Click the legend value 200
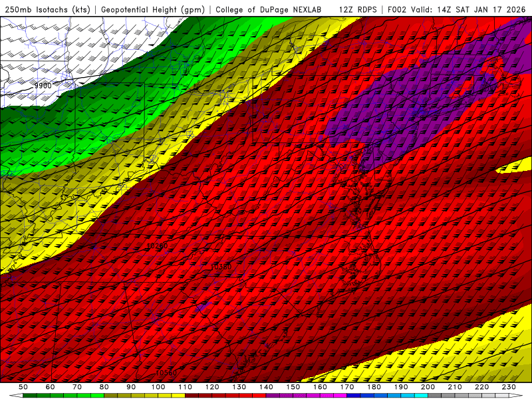Viewport: 532px width, 399px height. (428, 387)
